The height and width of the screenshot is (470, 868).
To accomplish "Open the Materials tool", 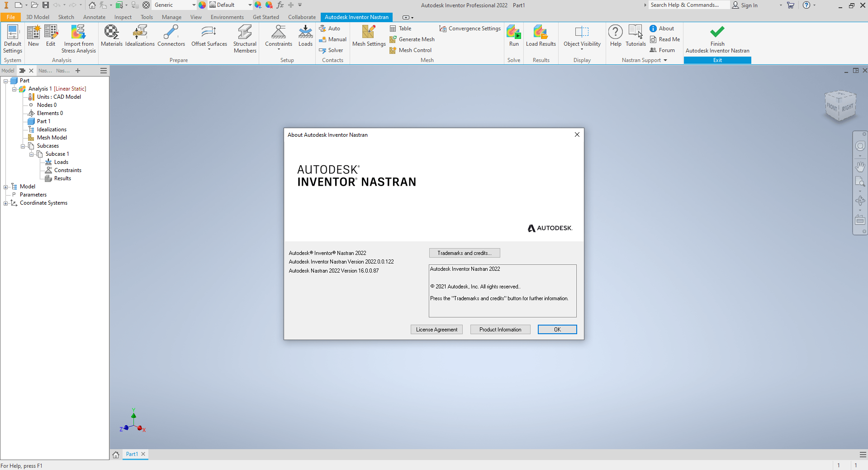I will (111, 36).
